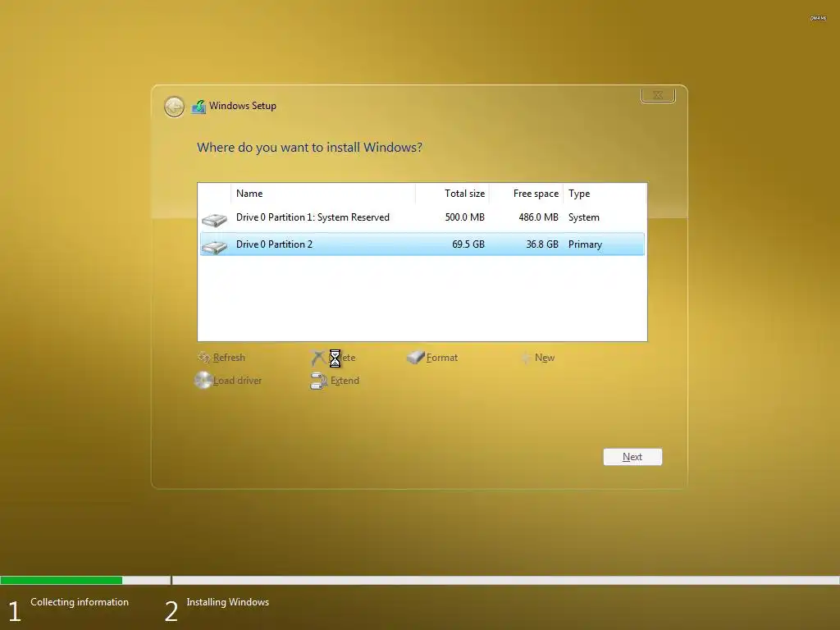Select Drive 0 Partition 1: System Reserved
The image size is (840, 630).
pos(422,217)
